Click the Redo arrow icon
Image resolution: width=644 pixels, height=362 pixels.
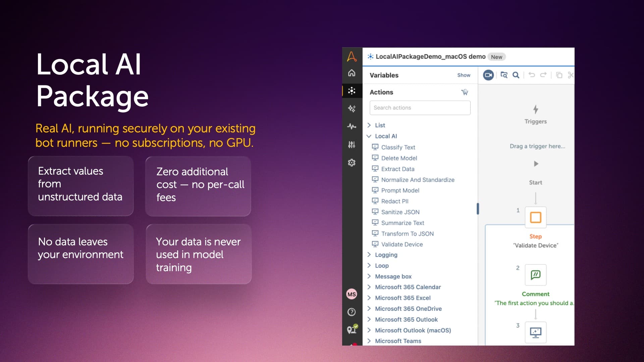click(543, 75)
